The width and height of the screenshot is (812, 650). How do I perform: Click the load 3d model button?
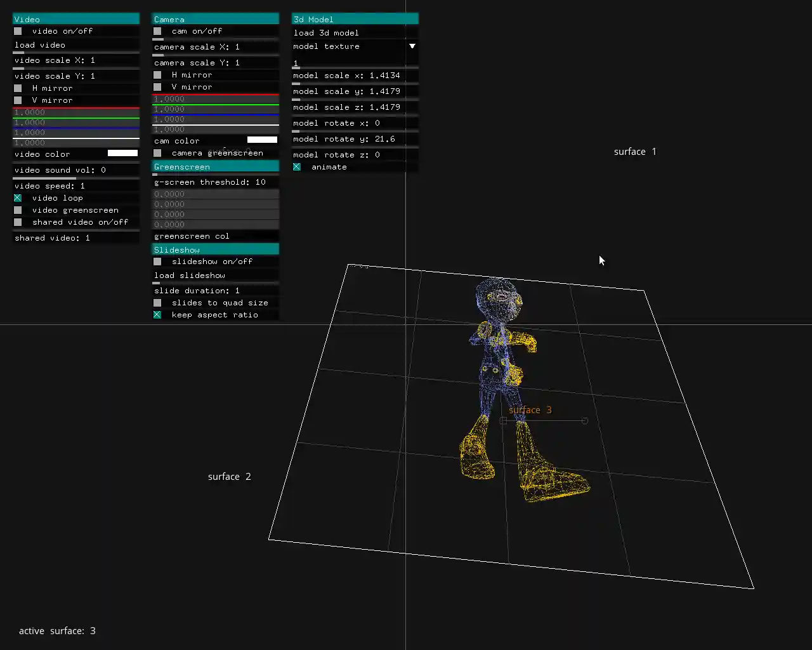pyautogui.click(x=355, y=33)
